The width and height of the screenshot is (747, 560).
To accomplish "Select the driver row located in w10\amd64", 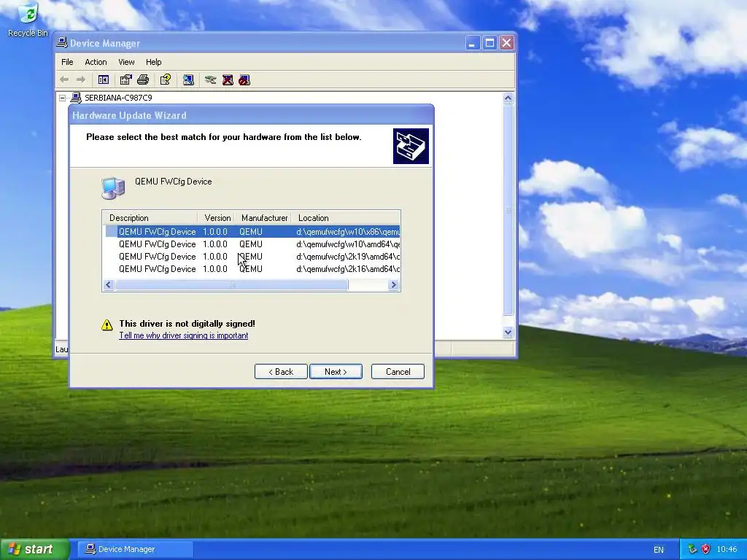I will tap(252, 244).
